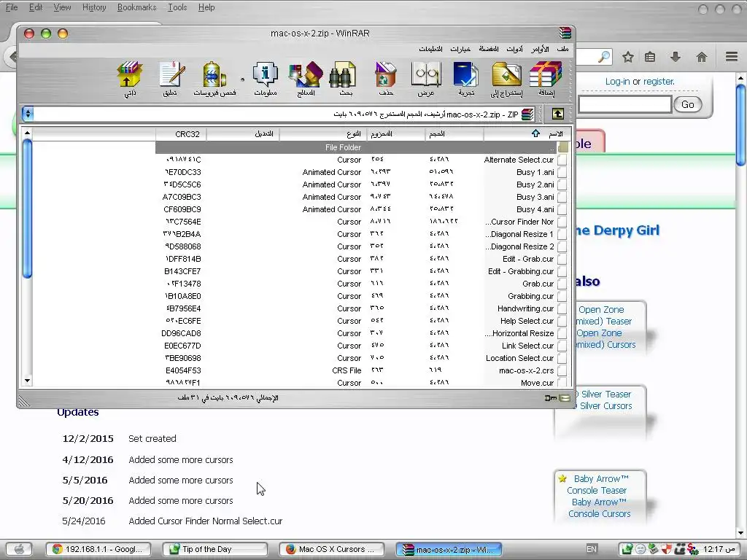Open the WinRAR Favorites (المفضلة) menu
The height and width of the screenshot is (560, 747).
[x=489, y=49]
